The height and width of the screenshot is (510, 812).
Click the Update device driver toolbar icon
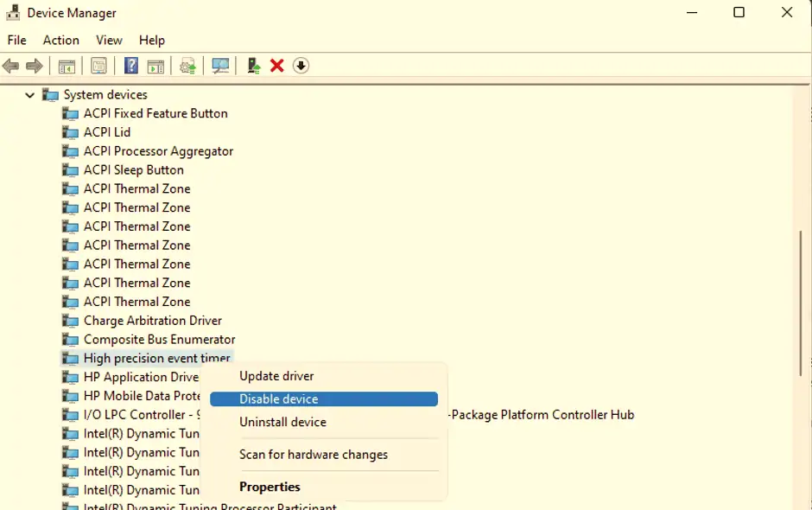coord(253,66)
